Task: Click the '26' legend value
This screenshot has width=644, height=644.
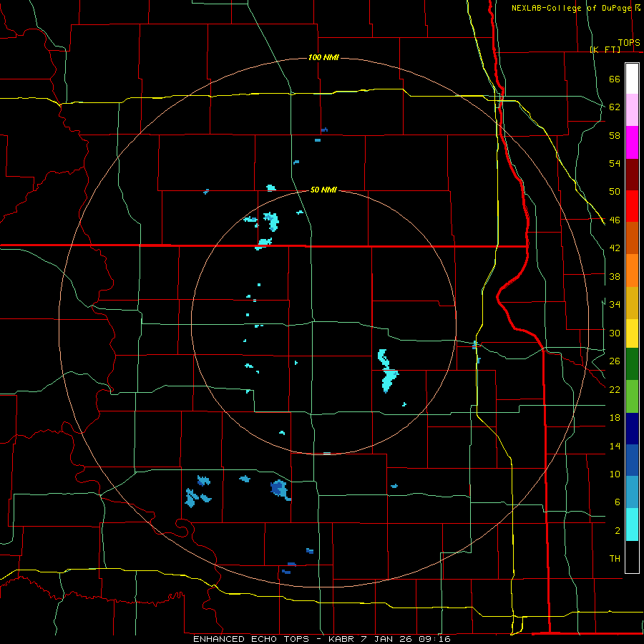Action: (x=615, y=361)
